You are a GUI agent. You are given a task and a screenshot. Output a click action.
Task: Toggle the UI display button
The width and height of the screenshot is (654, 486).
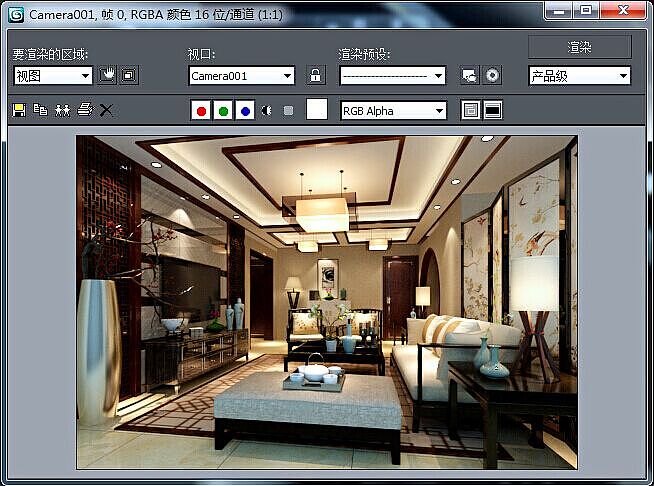pos(493,110)
